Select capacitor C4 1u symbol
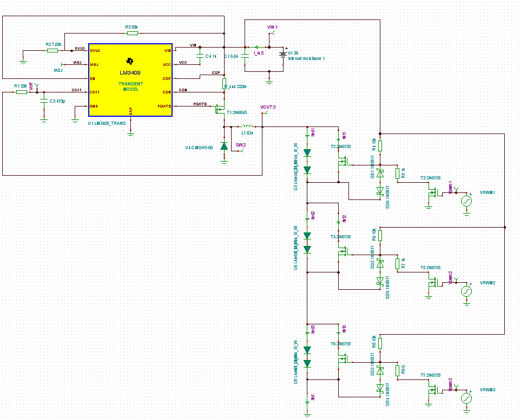This screenshot has height=420, width=520. [200, 56]
